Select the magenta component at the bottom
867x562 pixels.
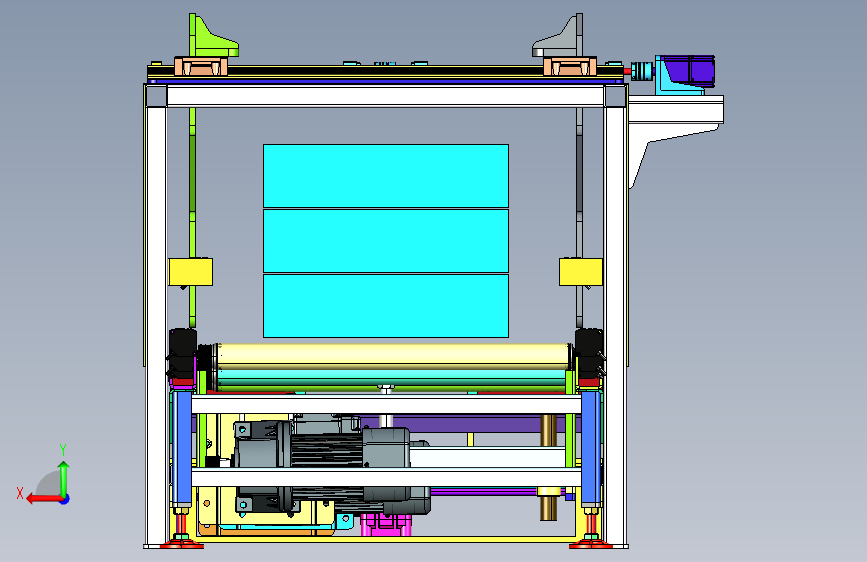coord(387,525)
